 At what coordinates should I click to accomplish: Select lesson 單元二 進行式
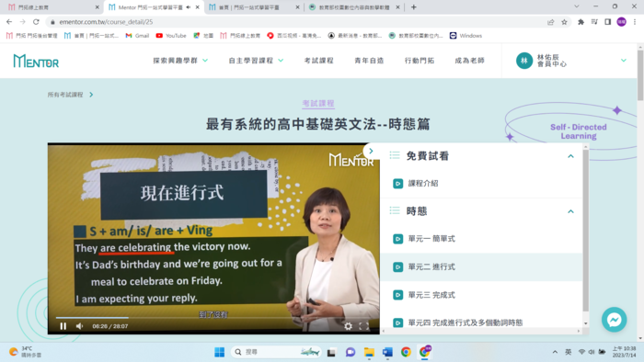point(481,266)
